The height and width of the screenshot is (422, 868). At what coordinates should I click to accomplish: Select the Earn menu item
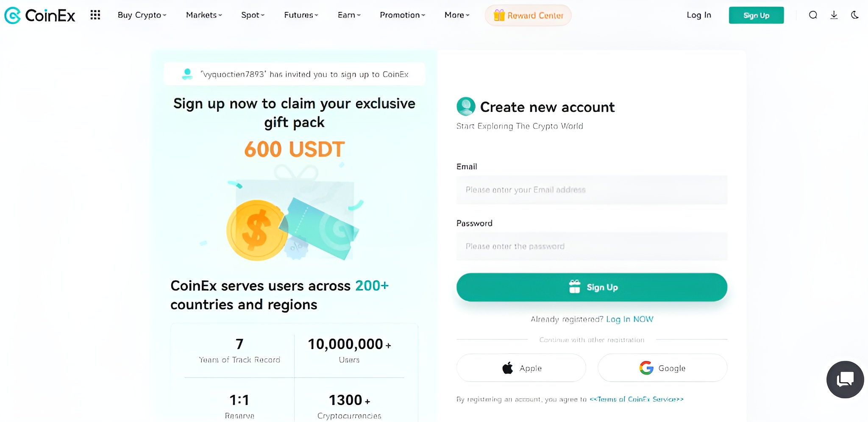348,15
